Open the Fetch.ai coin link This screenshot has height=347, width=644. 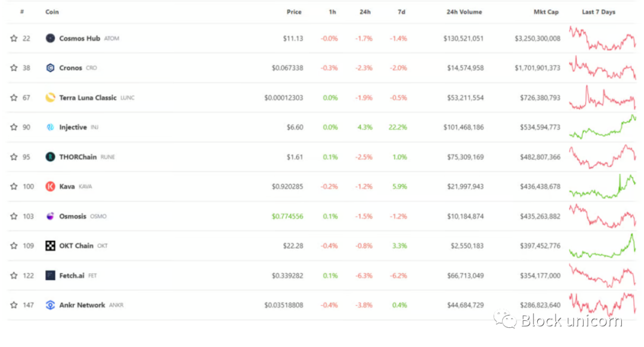tap(72, 275)
